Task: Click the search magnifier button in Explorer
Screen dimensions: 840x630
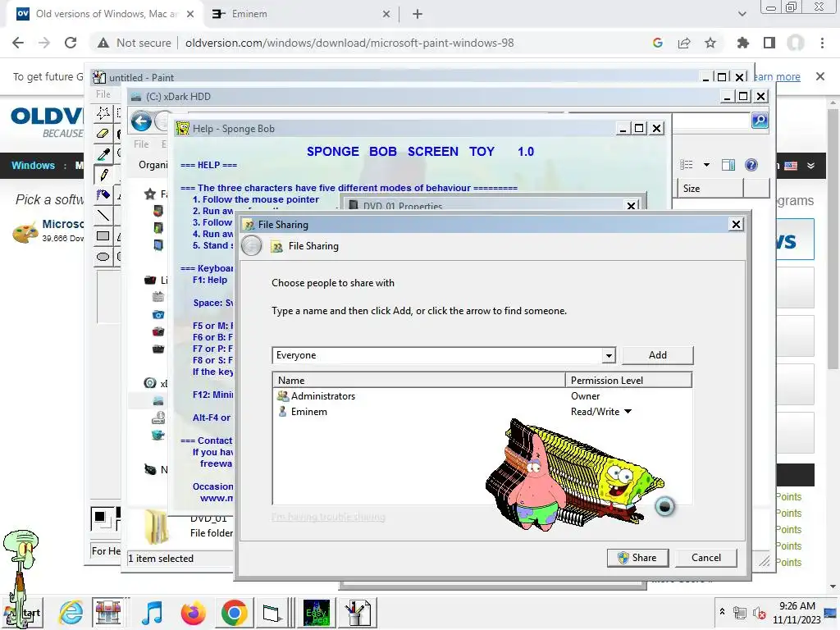Action: (760, 121)
